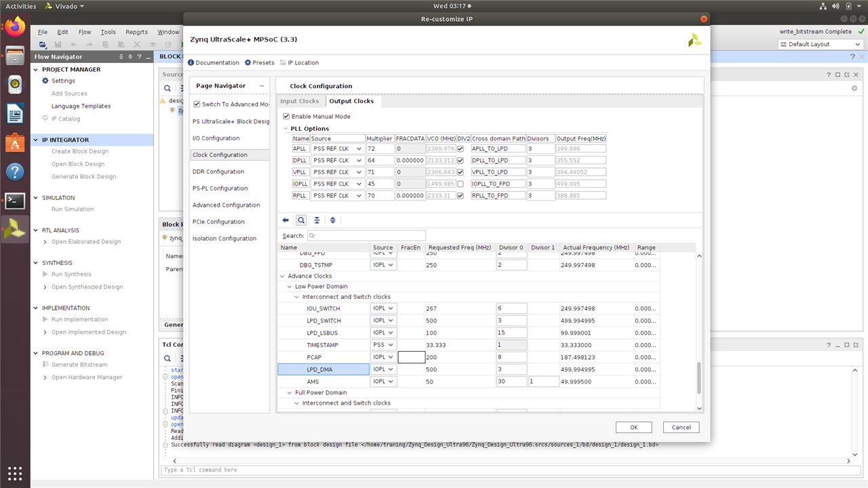Viewport: 868px width, 488px height.
Task: Open the Flow menu in Vivado
Action: coord(85,32)
